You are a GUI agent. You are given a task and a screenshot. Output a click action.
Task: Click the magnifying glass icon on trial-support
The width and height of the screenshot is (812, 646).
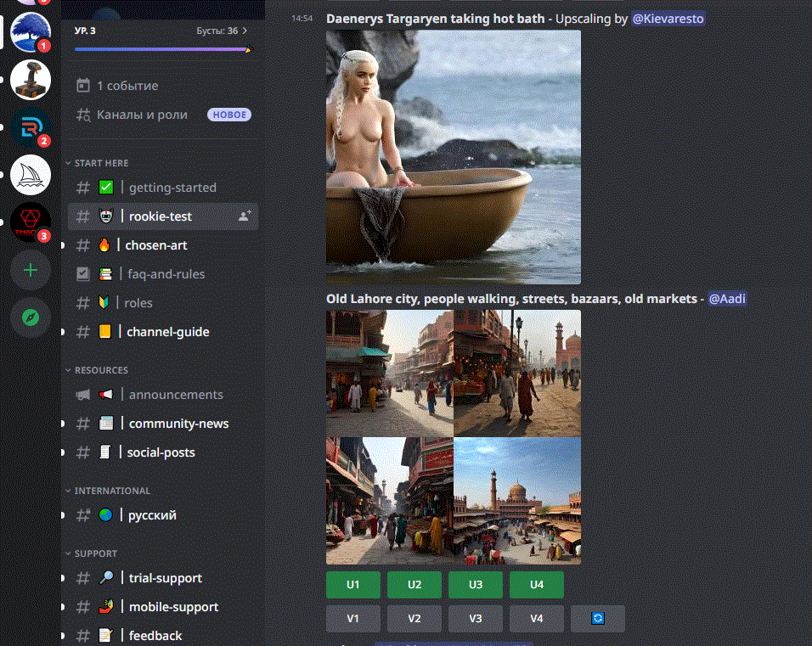point(106,577)
